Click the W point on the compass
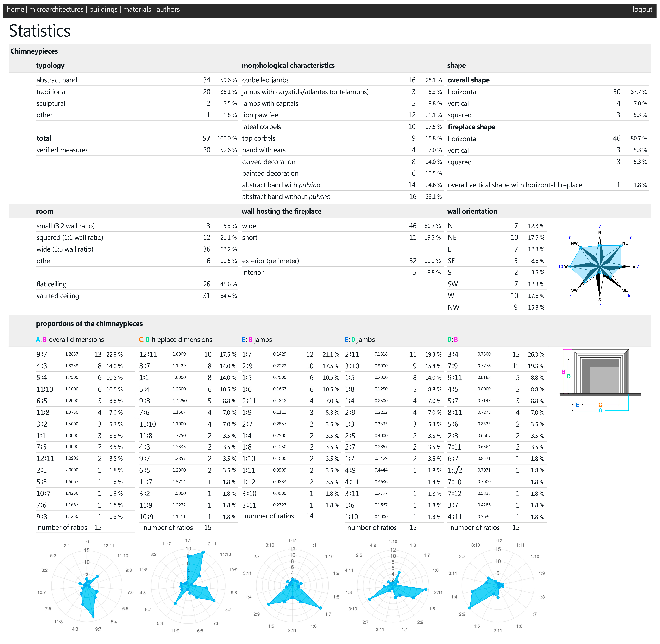This screenshot has width=660, height=644. tap(570, 267)
